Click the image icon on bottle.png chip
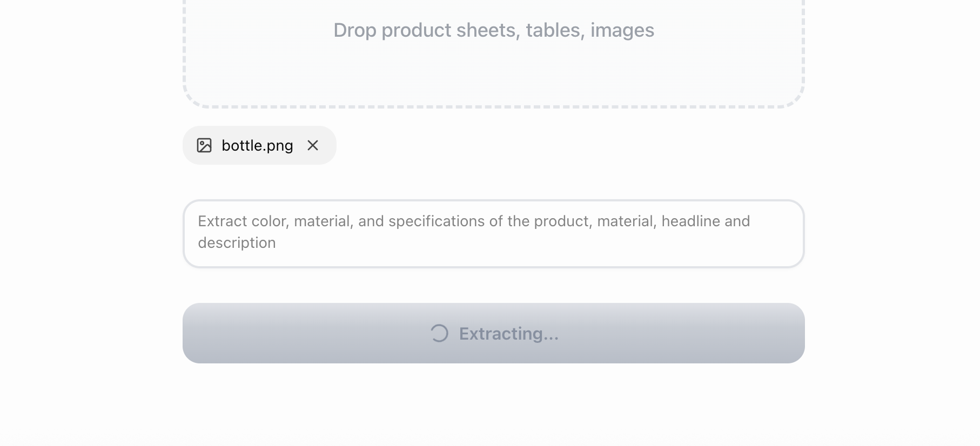This screenshot has width=980, height=446. [204, 145]
